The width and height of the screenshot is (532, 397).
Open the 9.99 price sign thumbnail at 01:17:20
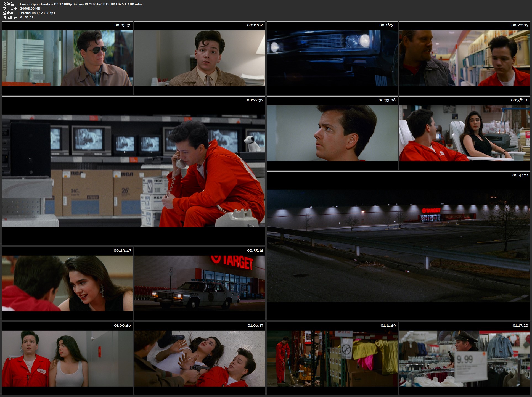465,359
